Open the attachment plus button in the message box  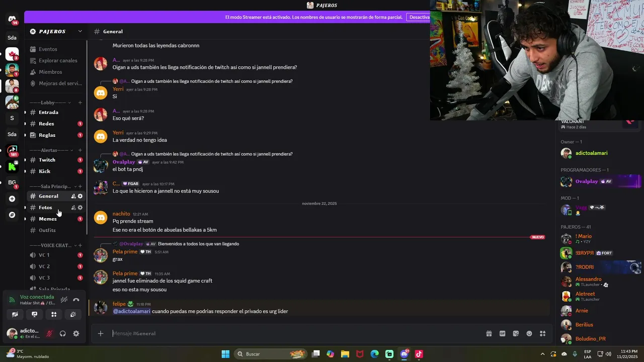101,333
